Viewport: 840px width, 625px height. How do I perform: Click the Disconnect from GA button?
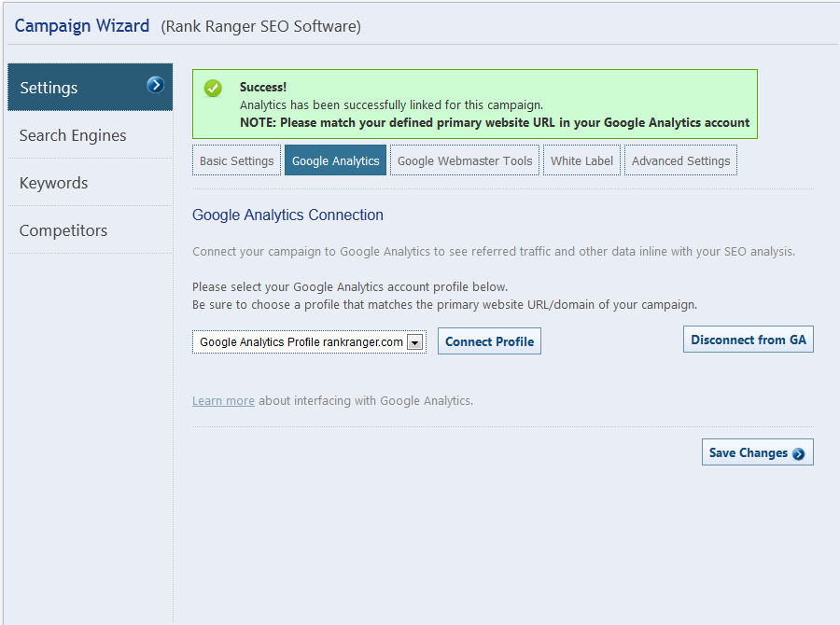(748, 340)
